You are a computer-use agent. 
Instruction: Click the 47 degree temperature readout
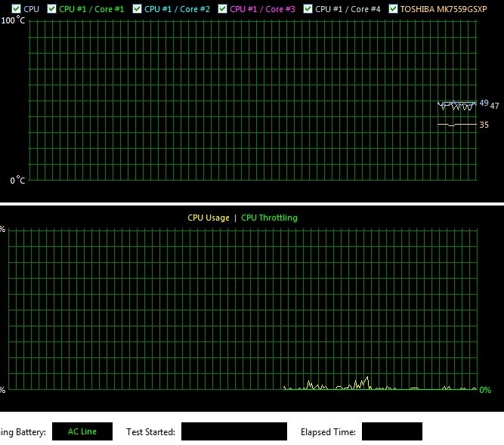click(494, 106)
